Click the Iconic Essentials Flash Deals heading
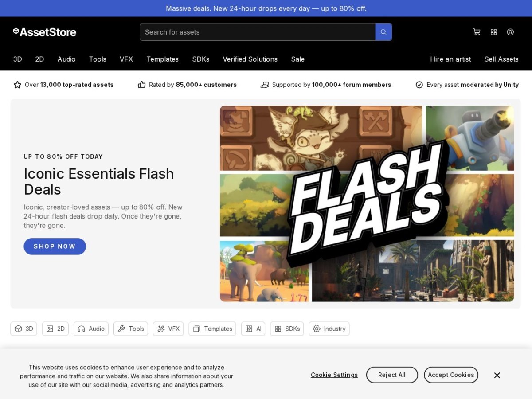The image size is (532, 399). click(x=99, y=181)
